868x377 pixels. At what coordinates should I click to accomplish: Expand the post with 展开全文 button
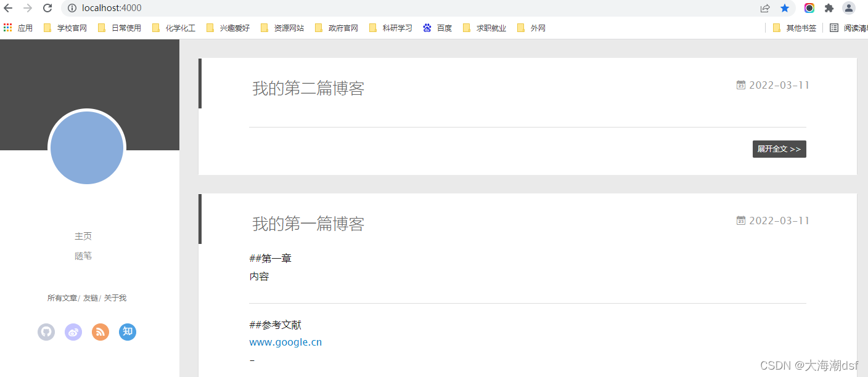[779, 148]
